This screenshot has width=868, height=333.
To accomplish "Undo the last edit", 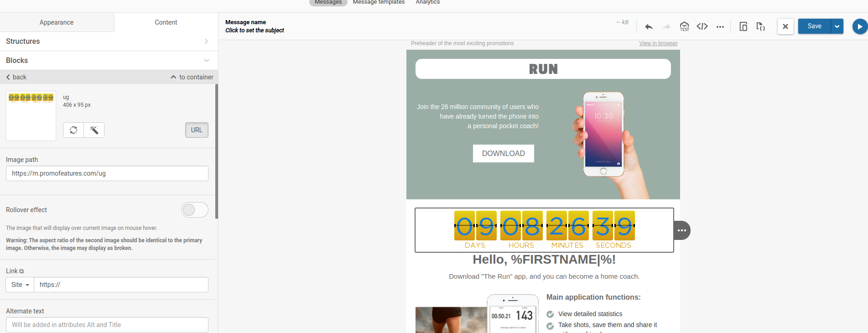I will (x=649, y=27).
